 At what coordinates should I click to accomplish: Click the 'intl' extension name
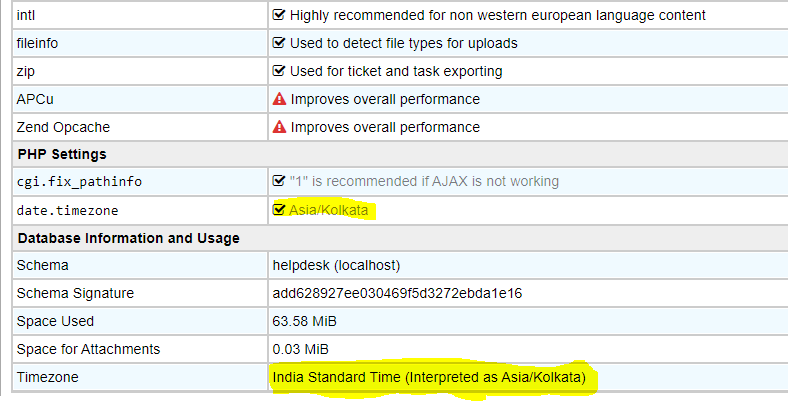click(x=26, y=16)
